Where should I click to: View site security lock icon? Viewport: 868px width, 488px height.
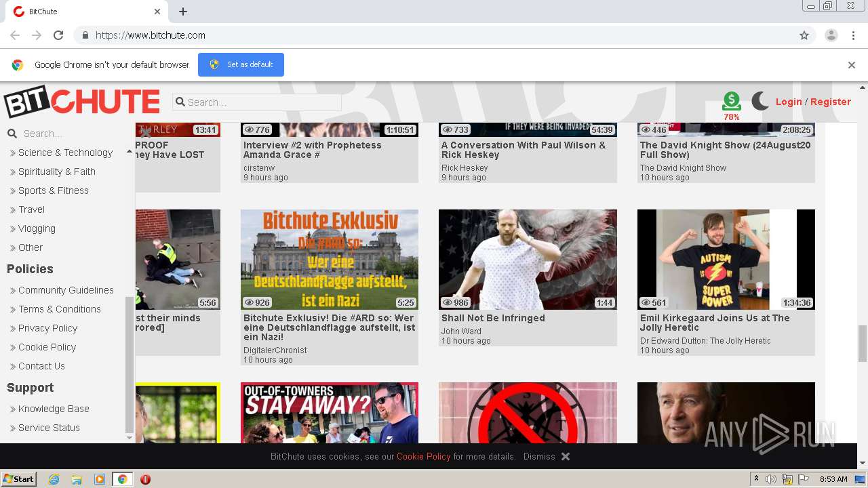[x=85, y=35]
